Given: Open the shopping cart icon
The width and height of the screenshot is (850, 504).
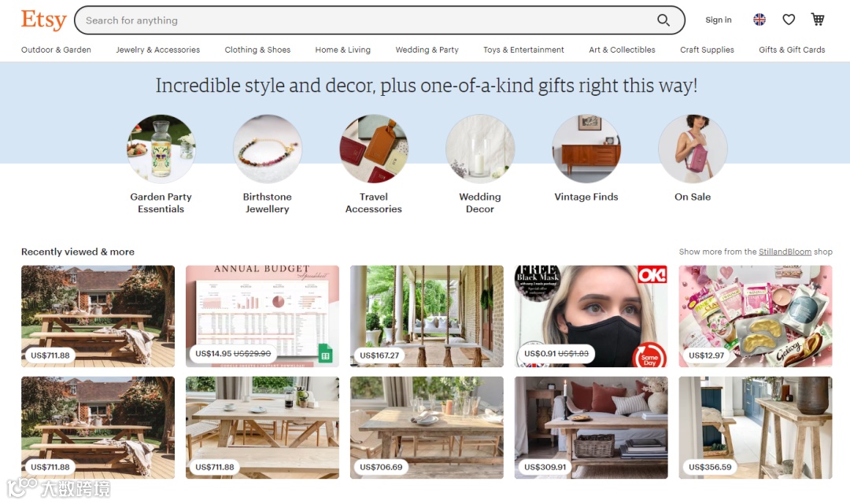Looking at the screenshot, I should click(x=818, y=20).
